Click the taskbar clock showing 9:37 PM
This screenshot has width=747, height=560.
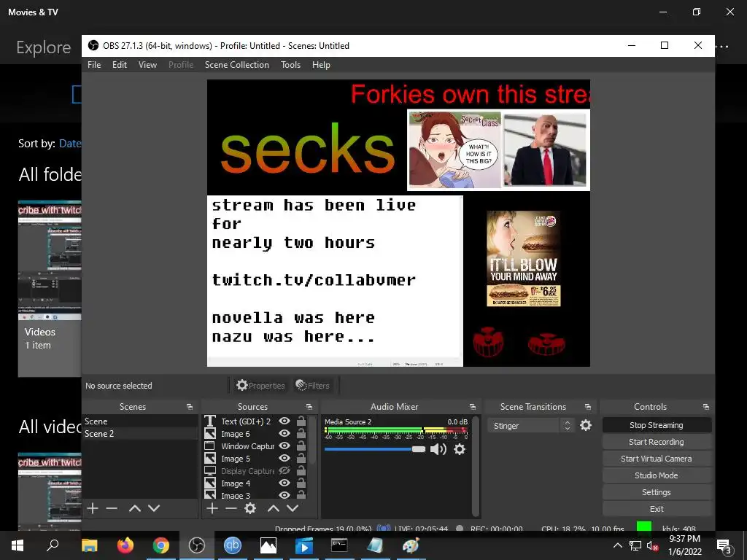click(684, 545)
